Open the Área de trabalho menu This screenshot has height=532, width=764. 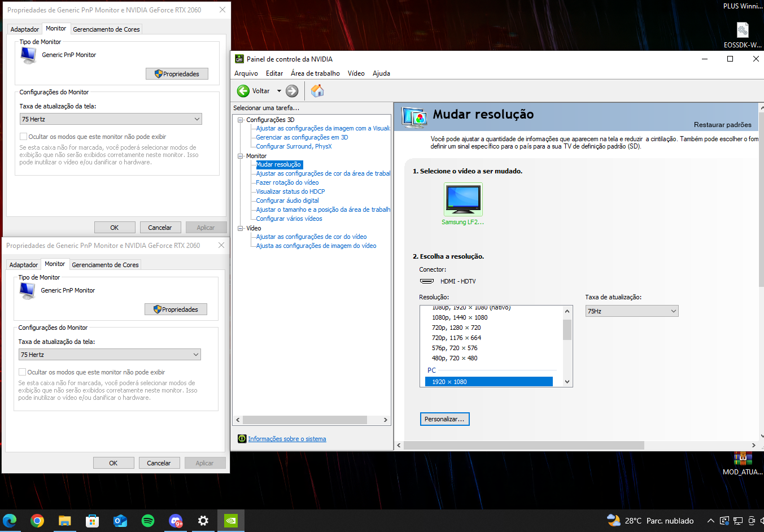(315, 73)
